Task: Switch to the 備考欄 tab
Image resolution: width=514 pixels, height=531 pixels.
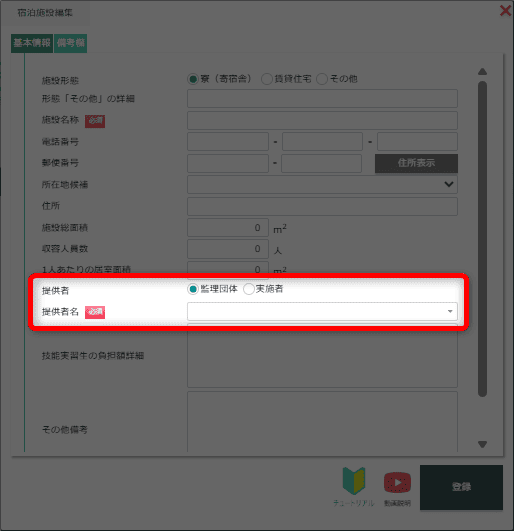Action: tap(71, 43)
